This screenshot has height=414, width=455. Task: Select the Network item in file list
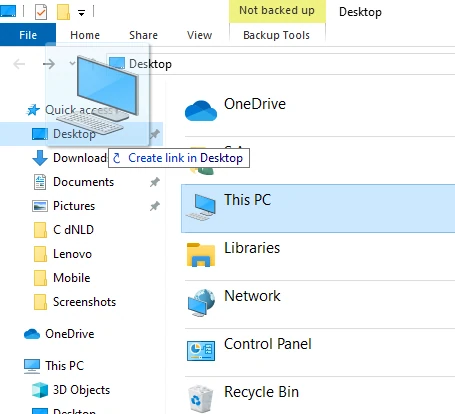[252, 296]
